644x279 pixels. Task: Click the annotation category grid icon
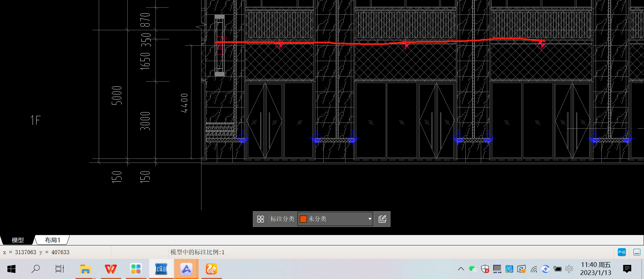[x=261, y=219]
